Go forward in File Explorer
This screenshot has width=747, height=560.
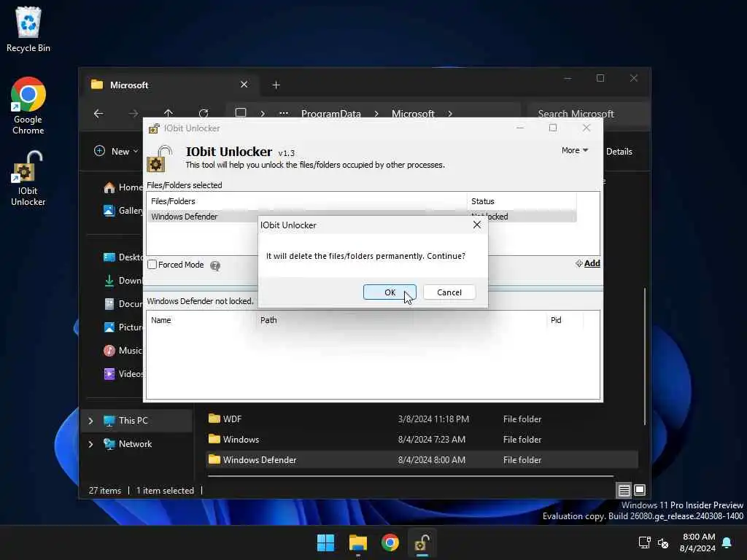click(133, 113)
